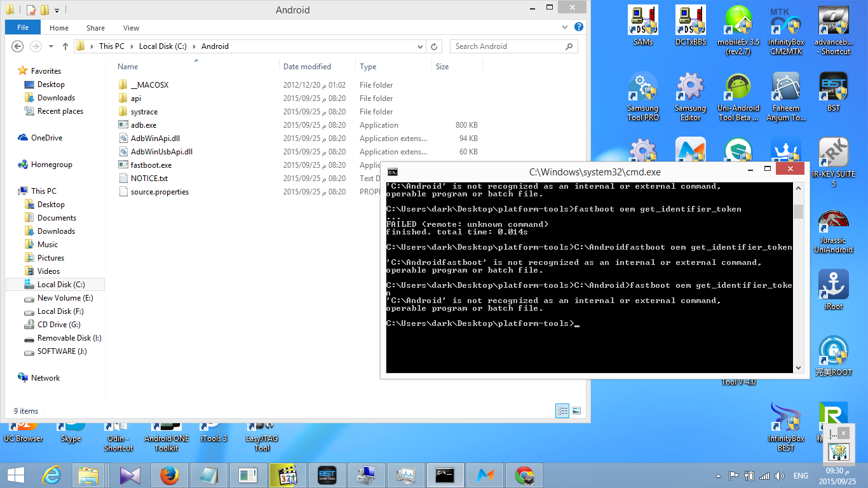868x488 pixels.
Task: Select the Samsung Tool PRO desktop icon
Action: pos(643,97)
